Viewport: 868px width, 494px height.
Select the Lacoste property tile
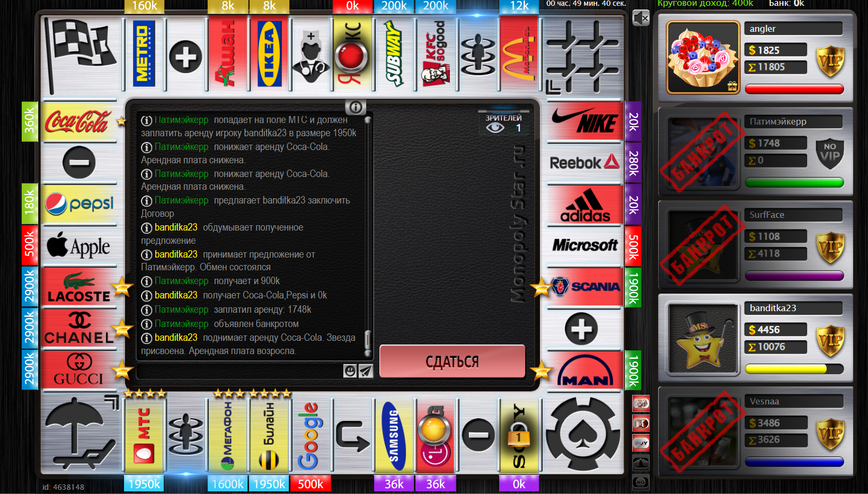coord(79,287)
